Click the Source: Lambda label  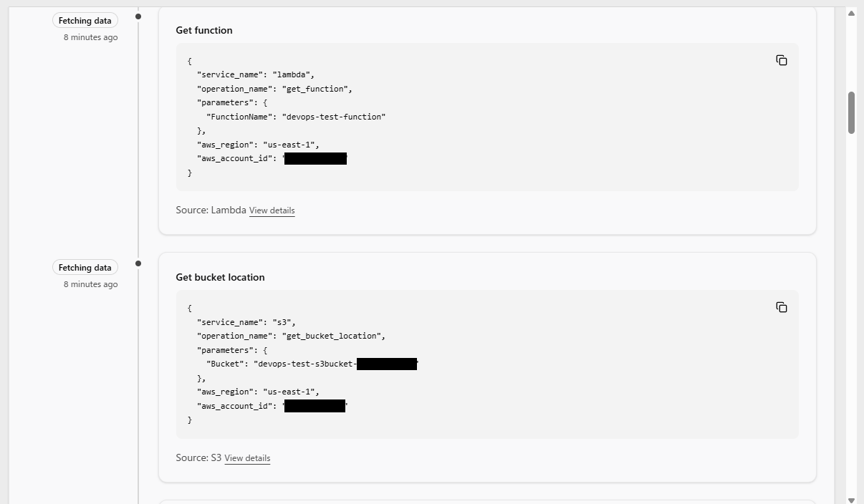tap(211, 210)
